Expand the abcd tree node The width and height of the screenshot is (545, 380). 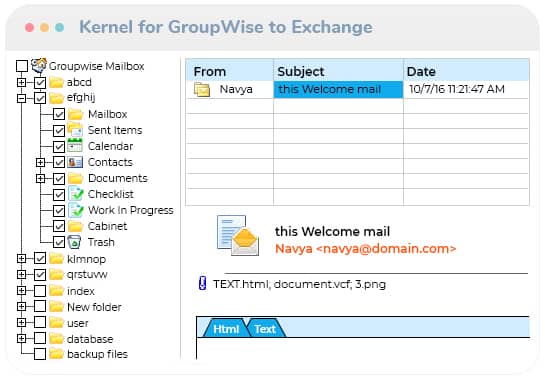[x=22, y=82]
